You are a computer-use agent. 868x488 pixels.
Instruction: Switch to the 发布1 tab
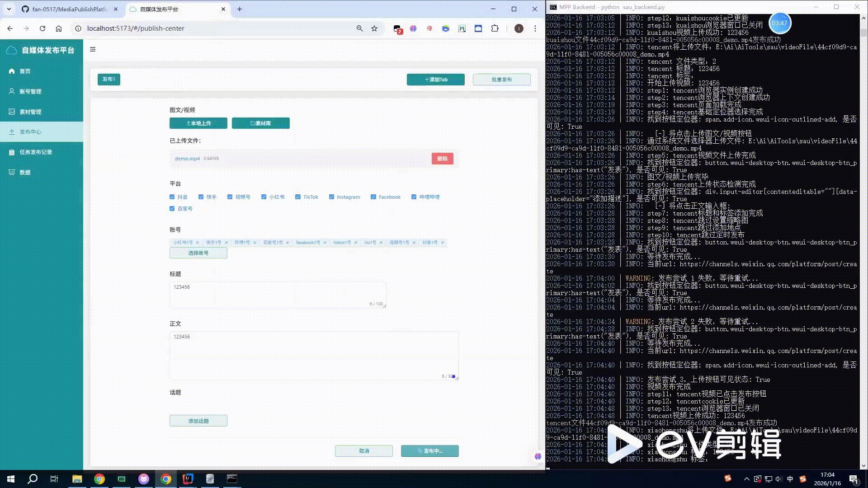[x=108, y=80]
